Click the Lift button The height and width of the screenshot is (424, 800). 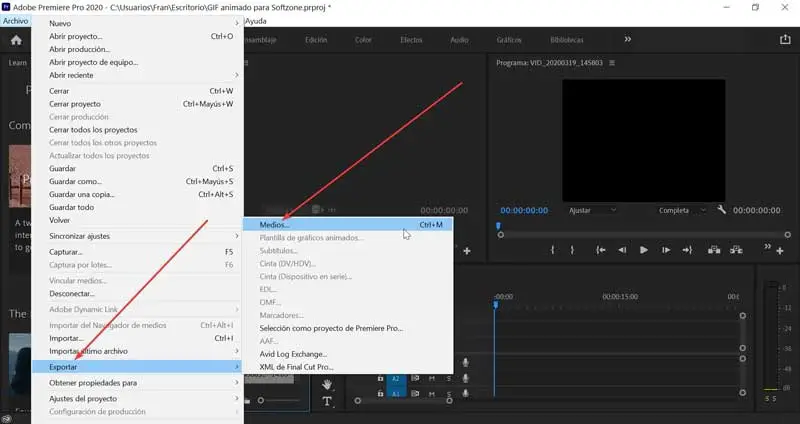(x=714, y=250)
